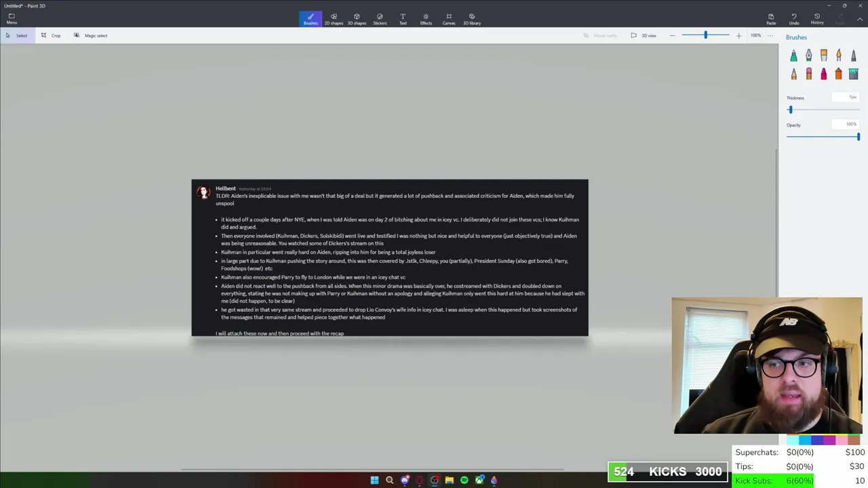The image size is (868, 488).
Task: Click the horizontal canvas scrollbar
Action: 372,468
